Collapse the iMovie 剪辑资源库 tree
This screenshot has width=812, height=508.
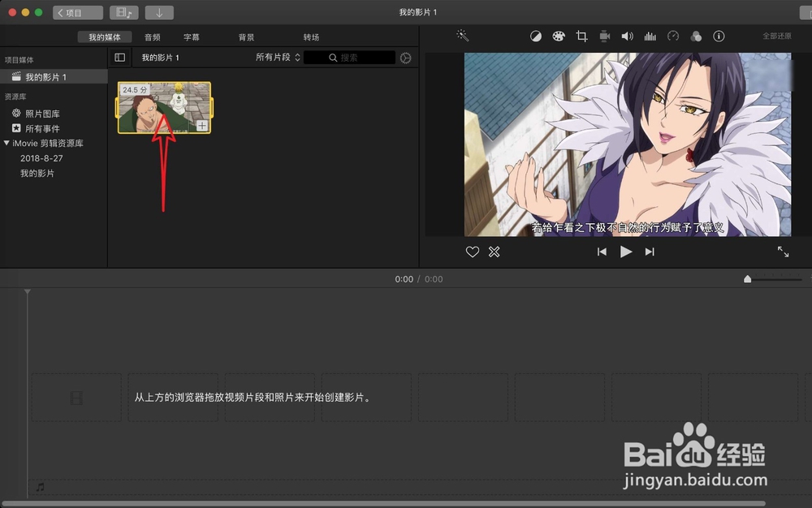(6, 143)
